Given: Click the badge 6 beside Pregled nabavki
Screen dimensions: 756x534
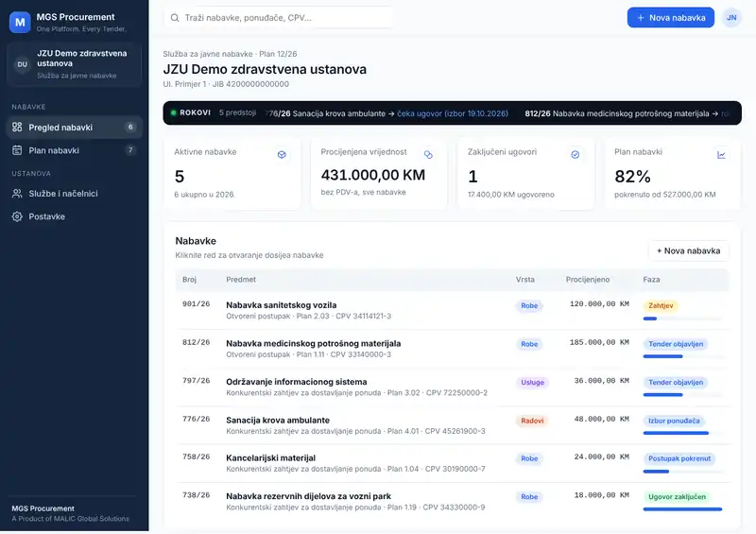Looking at the screenshot, I should click(x=130, y=127).
